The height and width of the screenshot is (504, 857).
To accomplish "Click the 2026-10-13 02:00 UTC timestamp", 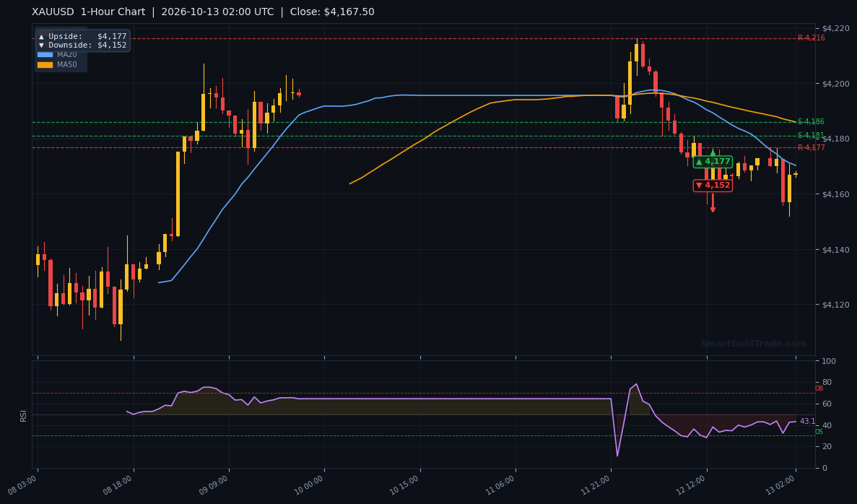I will [x=217, y=12].
